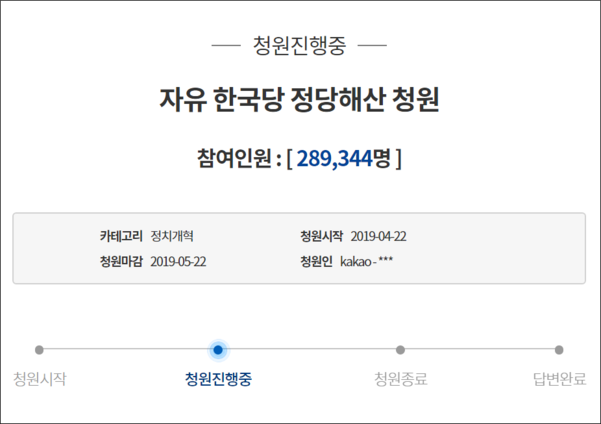Click the blue 청원진행중 step label
Viewport: 601px width, 424px height.
[x=218, y=379]
